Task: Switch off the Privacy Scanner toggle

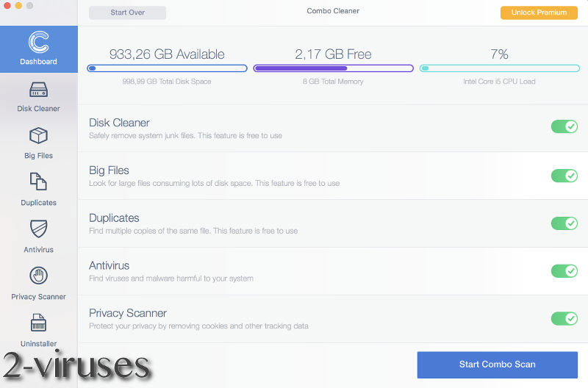Action: pos(564,318)
